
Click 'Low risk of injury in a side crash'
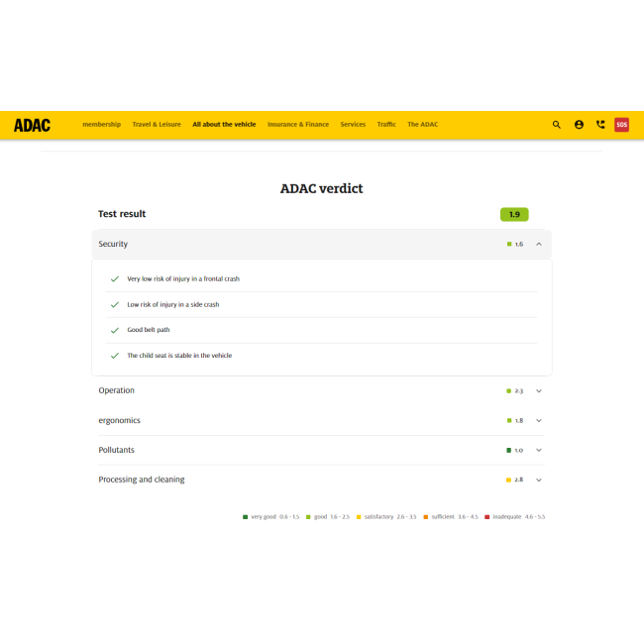coord(173,304)
